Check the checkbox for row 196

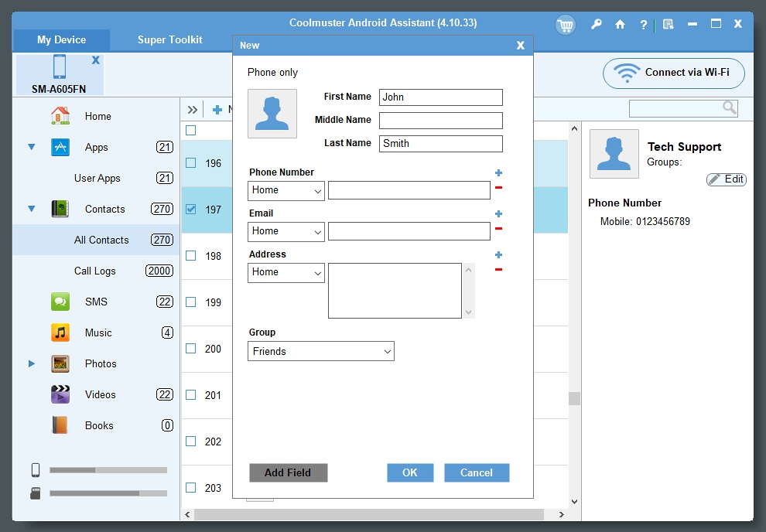pyautogui.click(x=191, y=163)
